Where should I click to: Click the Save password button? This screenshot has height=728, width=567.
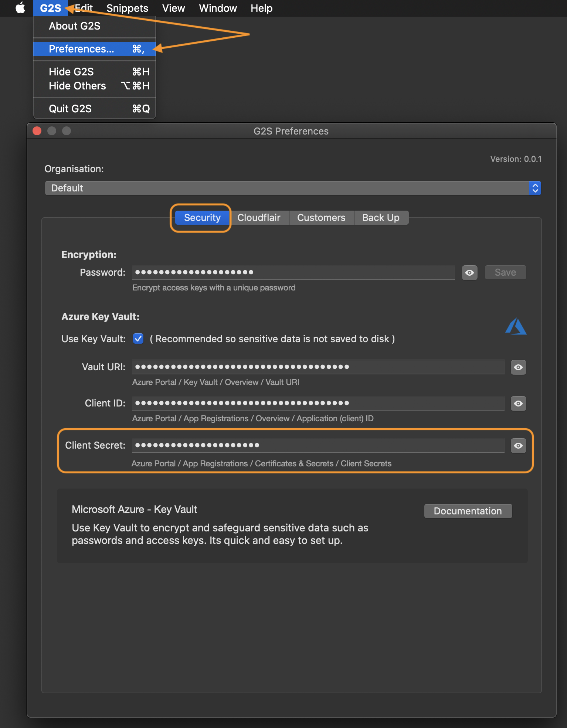(505, 272)
